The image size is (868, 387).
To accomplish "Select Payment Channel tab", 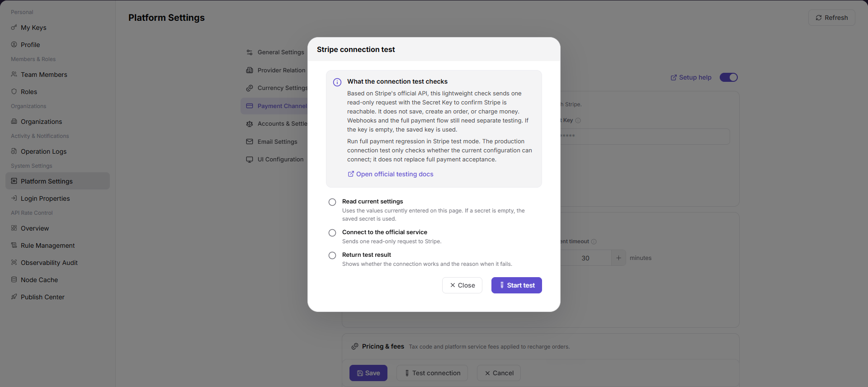I will [x=275, y=106].
